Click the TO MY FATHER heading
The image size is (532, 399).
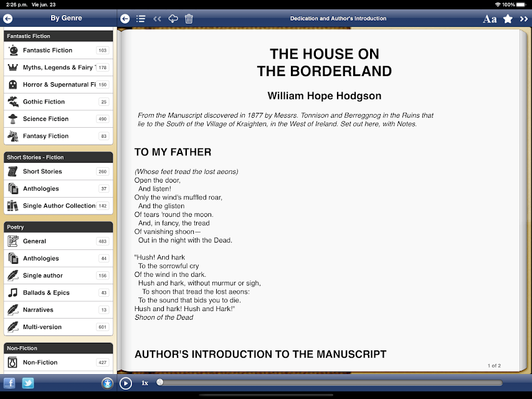click(x=173, y=152)
